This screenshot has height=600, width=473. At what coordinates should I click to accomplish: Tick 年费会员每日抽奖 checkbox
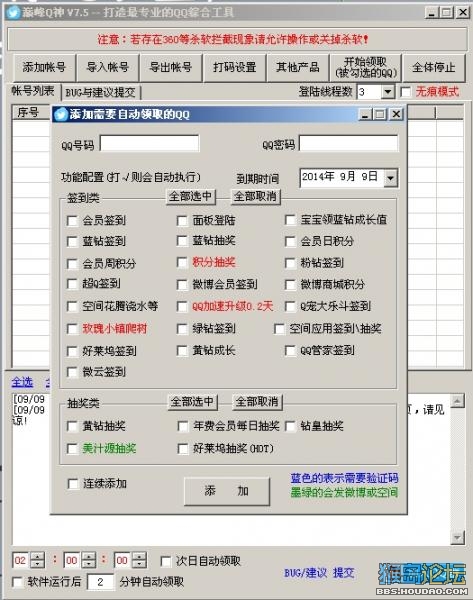[183, 426]
